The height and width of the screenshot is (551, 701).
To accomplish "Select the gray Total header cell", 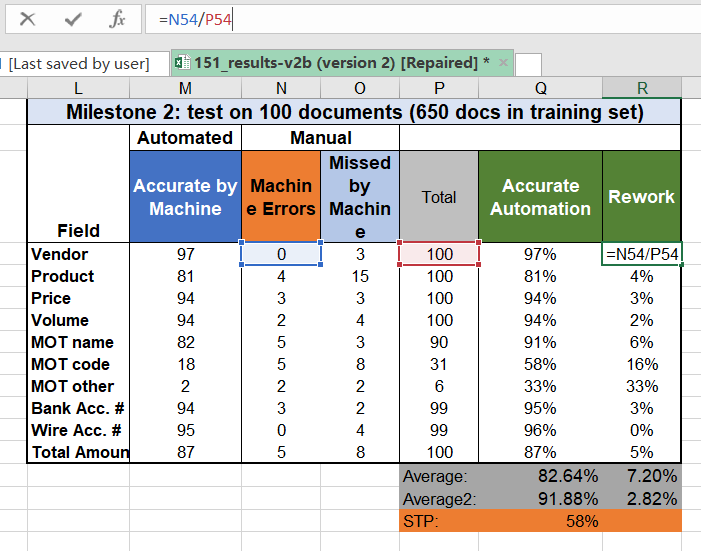I will [439, 197].
